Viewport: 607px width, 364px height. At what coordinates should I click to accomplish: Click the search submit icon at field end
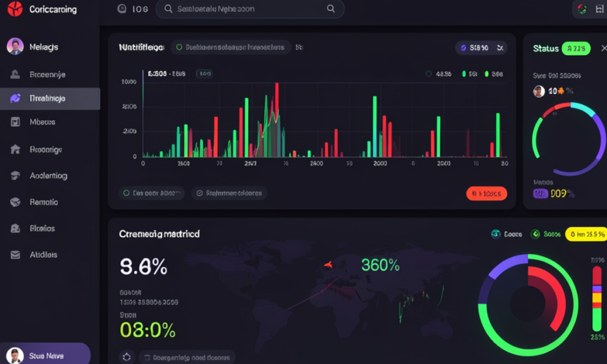point(331,8)
